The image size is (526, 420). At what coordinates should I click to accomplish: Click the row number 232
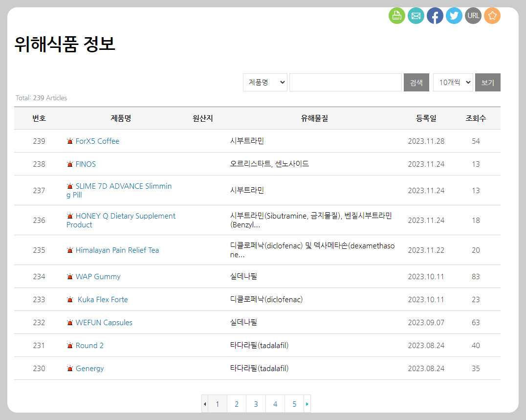39,323
